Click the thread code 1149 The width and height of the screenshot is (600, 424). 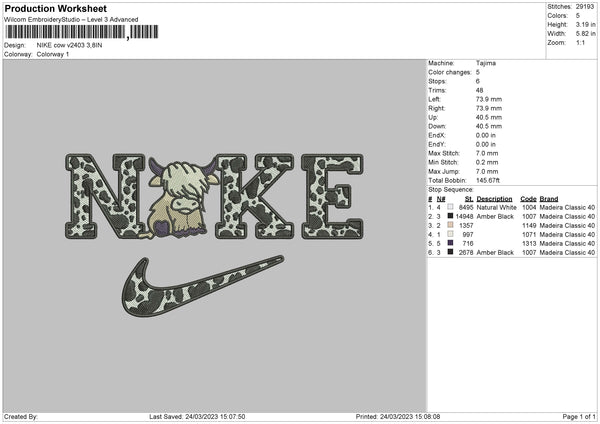(x=529, y=225)
